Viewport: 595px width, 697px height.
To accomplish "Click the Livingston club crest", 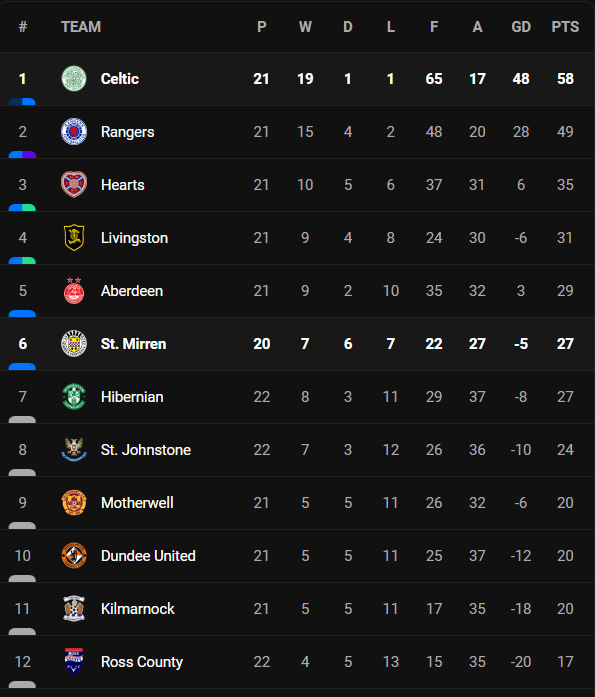I will [74, 237].
